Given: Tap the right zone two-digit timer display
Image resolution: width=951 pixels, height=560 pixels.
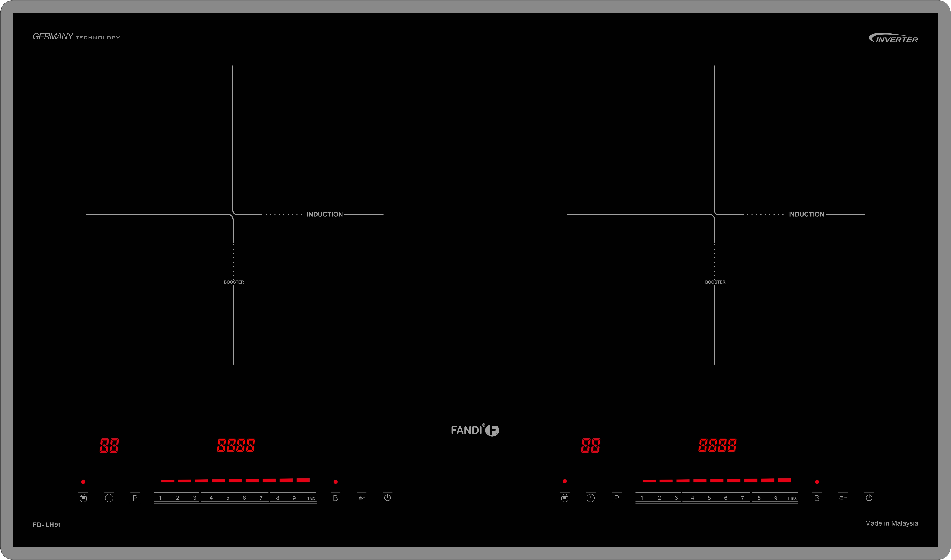Looking at the screenshot, I should tap(591, 446).
